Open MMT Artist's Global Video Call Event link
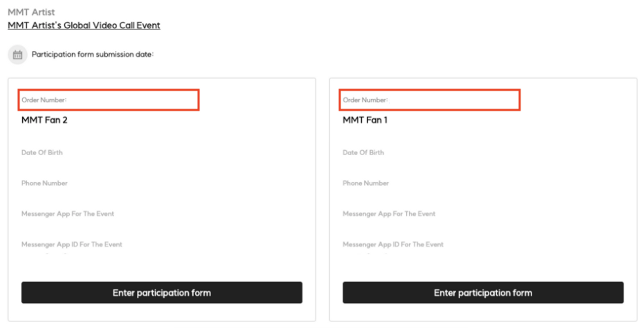The width and height of the screenshot is (644, 328). pyautogui.click(x=84, y=25)
